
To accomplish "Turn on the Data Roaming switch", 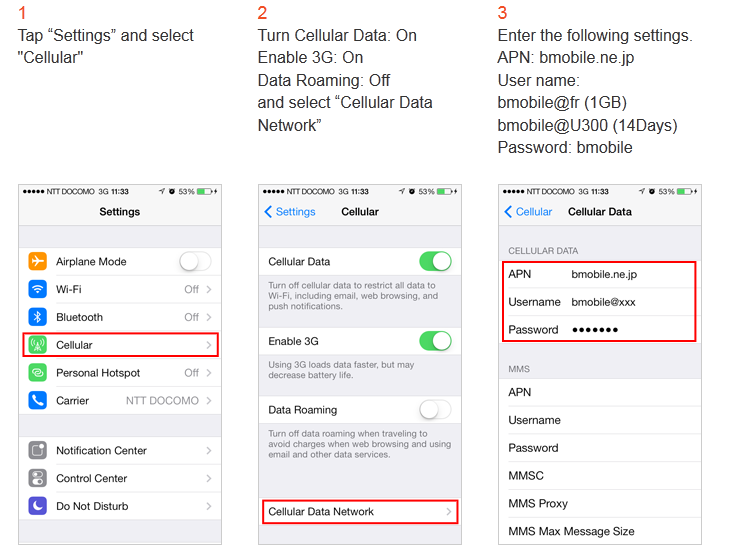I will click(435, 409).
